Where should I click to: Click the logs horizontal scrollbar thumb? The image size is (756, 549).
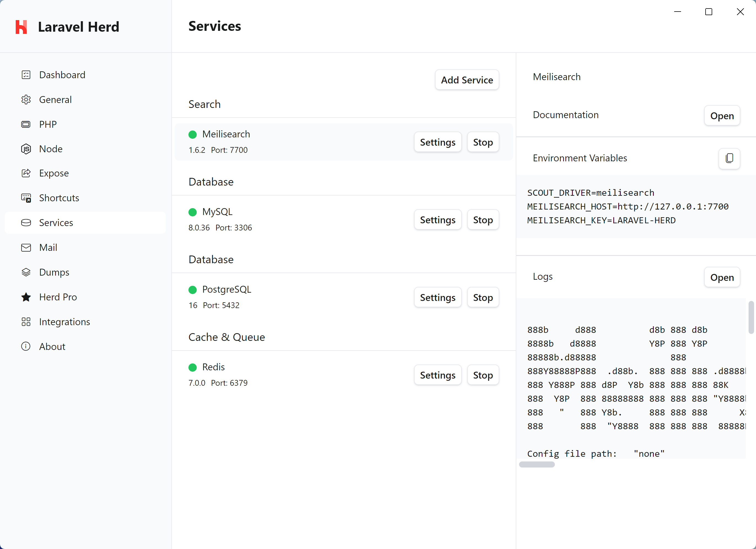point(537,464)
